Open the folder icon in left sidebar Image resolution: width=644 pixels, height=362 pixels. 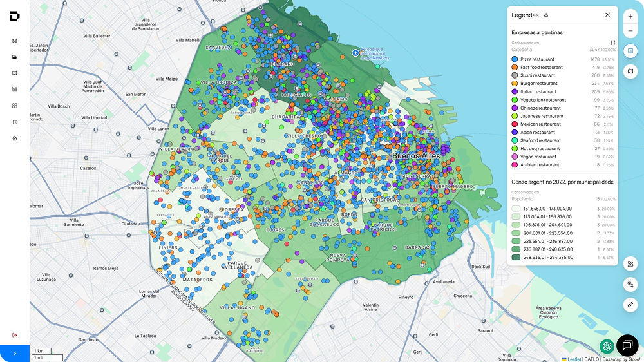click(15, 57)
